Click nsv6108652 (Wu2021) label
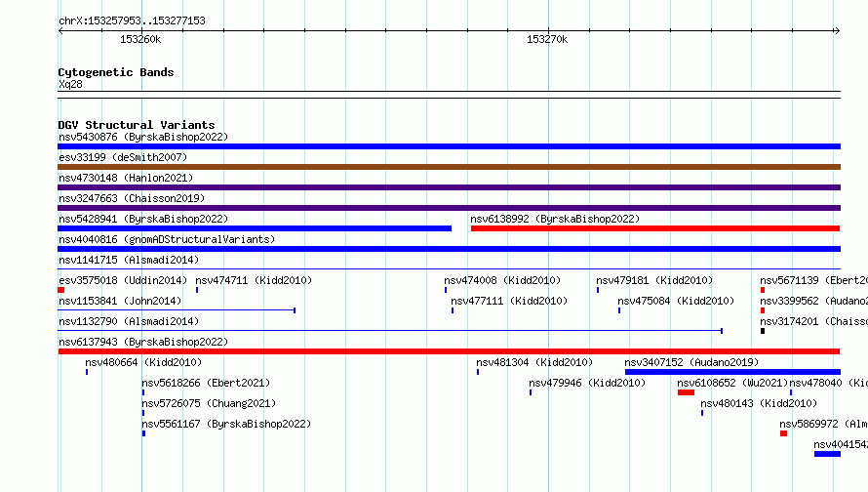This screenshot has height=492, width=868. point(733,383)
